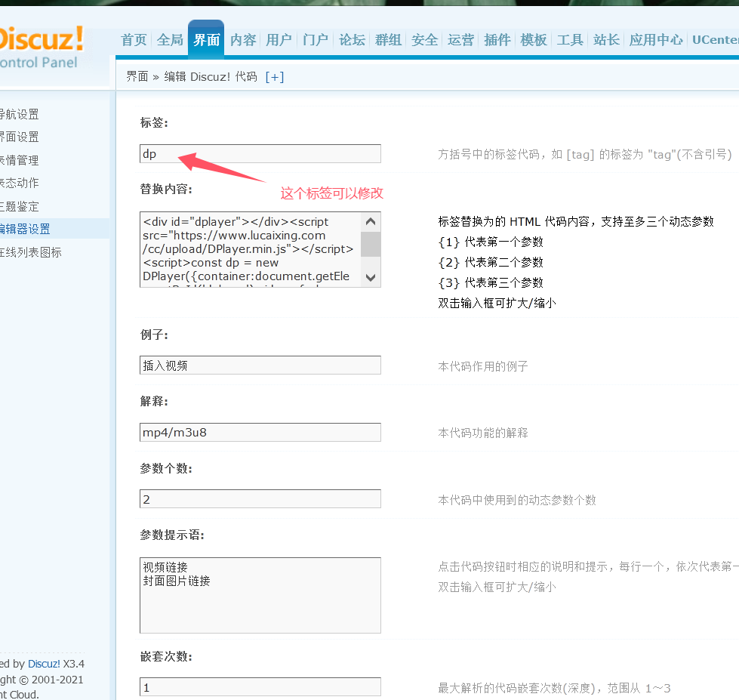Select the 界面 tab
The width and height of the screenshot is (739, 700).
[x=206, y=40]
